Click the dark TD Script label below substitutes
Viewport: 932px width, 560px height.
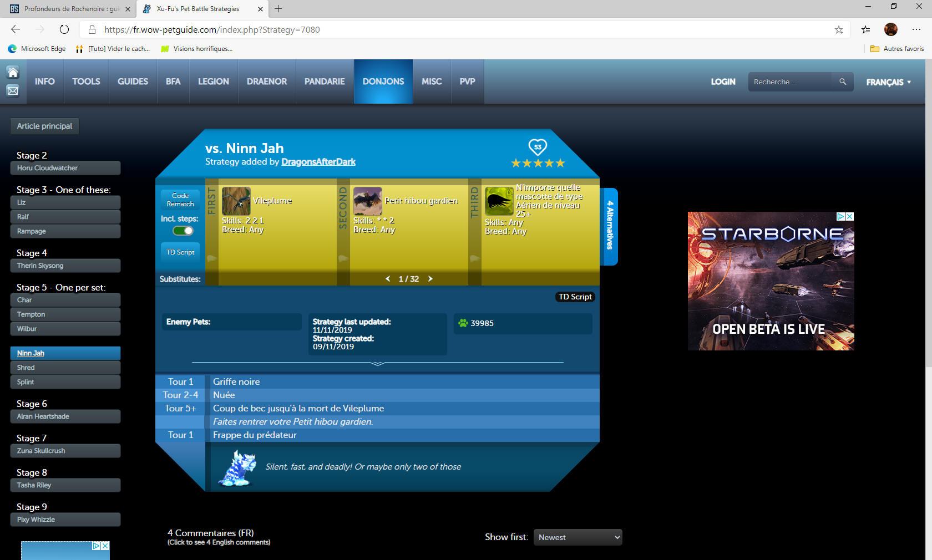[575, 297]
